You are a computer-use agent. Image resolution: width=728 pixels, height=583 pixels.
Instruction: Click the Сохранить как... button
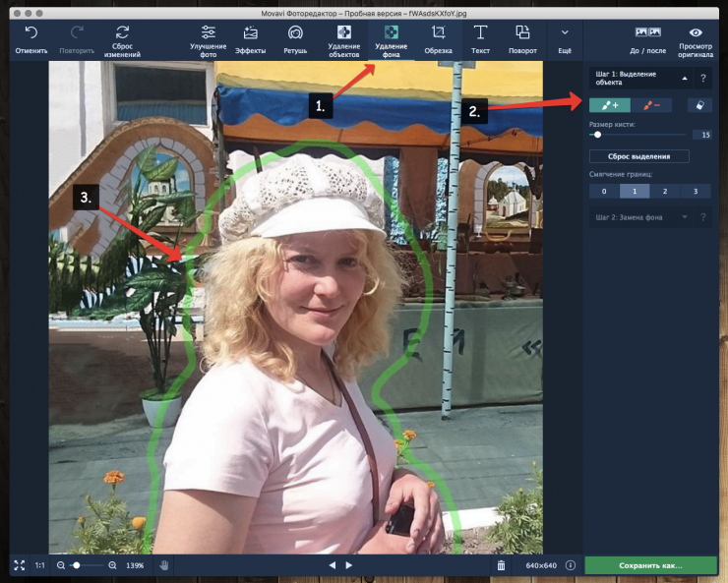pyautogui.click(x=650, y=565)
